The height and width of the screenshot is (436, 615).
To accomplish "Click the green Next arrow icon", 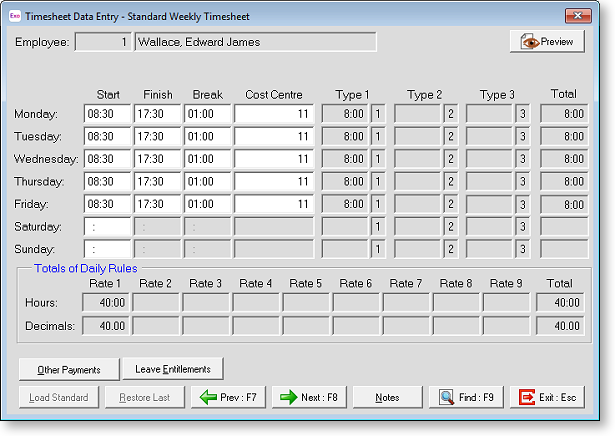I will click(x=289, y=398).
